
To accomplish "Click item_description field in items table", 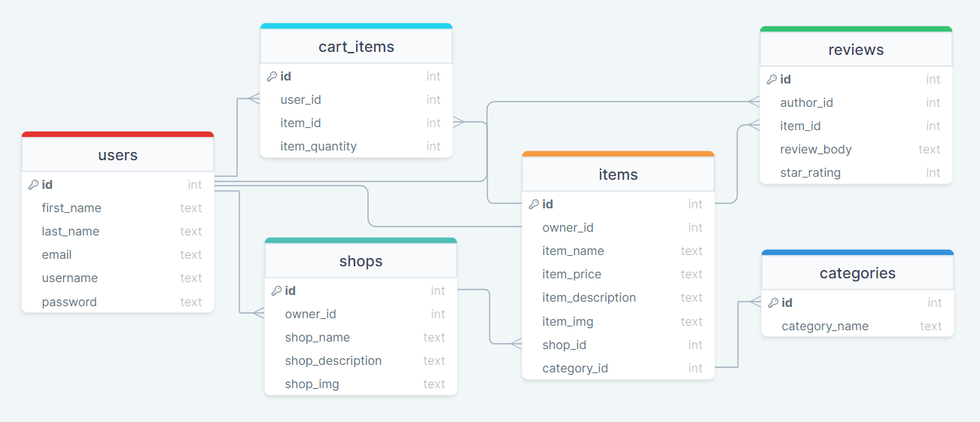I will [x=619, y=297].
